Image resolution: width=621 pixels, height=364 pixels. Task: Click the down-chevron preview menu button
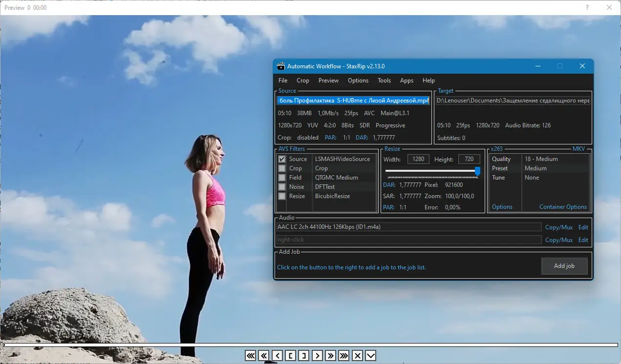pyautogui.click(x=371, y=356)
